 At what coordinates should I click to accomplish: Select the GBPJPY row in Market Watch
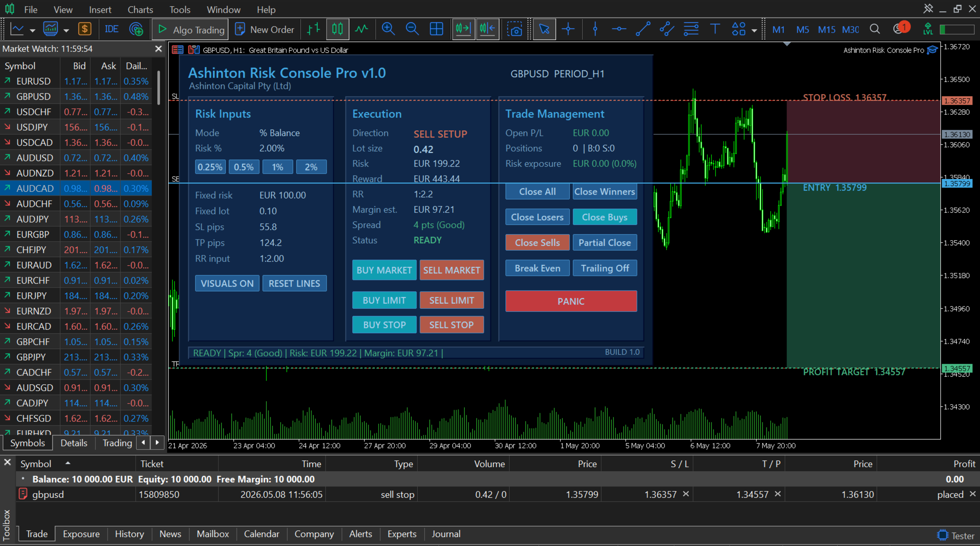76,357
